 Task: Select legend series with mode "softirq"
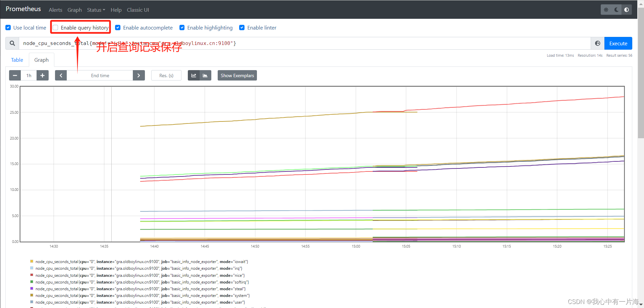pyautogui.click(x=142, y=282)
